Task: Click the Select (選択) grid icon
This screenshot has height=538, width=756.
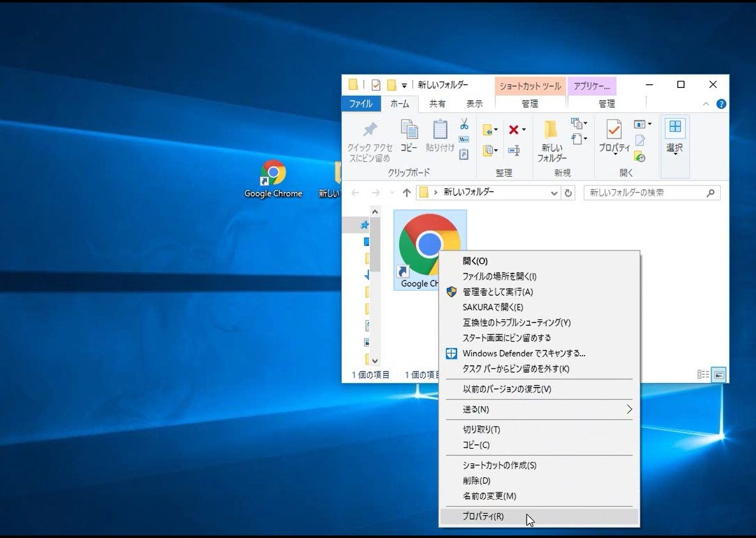Action: pyautogui.click(x=675, y=127)
